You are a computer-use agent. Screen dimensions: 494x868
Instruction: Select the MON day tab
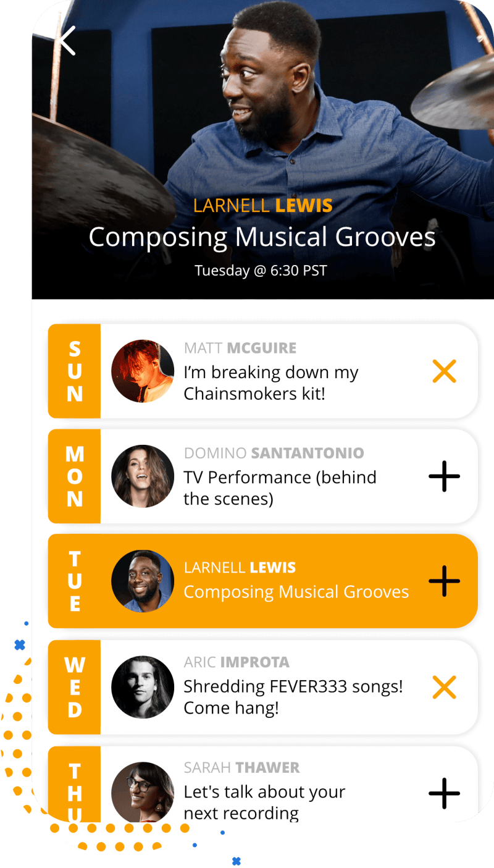[75, 476]
